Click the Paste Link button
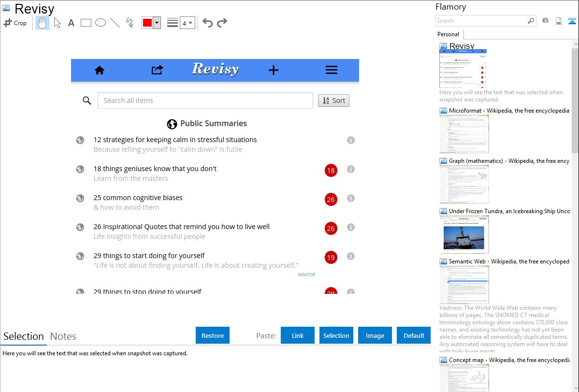The width and height of the screenshot is (579, 392). (x=298, y=335)
